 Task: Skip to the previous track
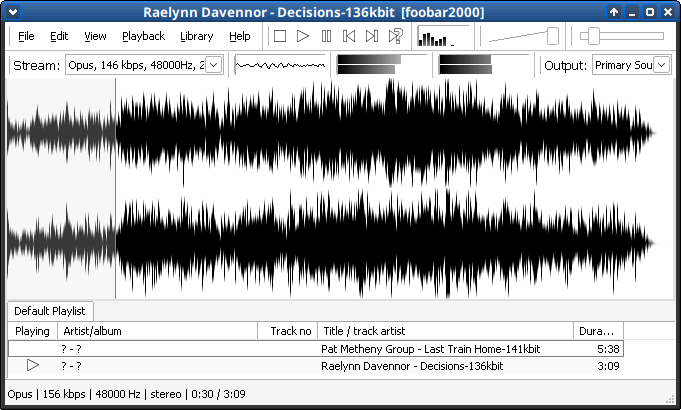[x=349, y=36]
